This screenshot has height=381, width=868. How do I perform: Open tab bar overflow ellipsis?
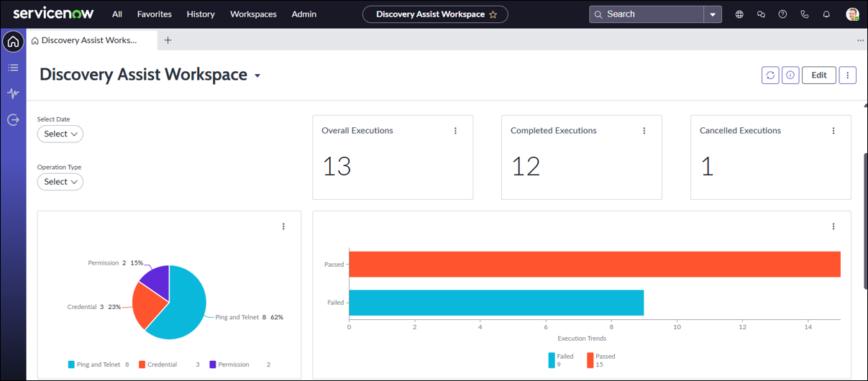860,40
